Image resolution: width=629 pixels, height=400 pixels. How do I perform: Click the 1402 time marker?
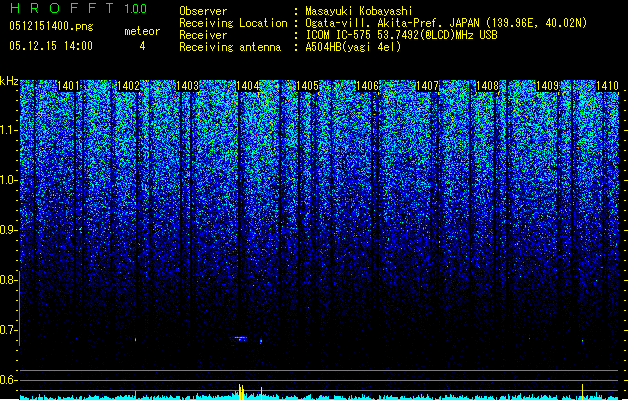tap(128, 86)
